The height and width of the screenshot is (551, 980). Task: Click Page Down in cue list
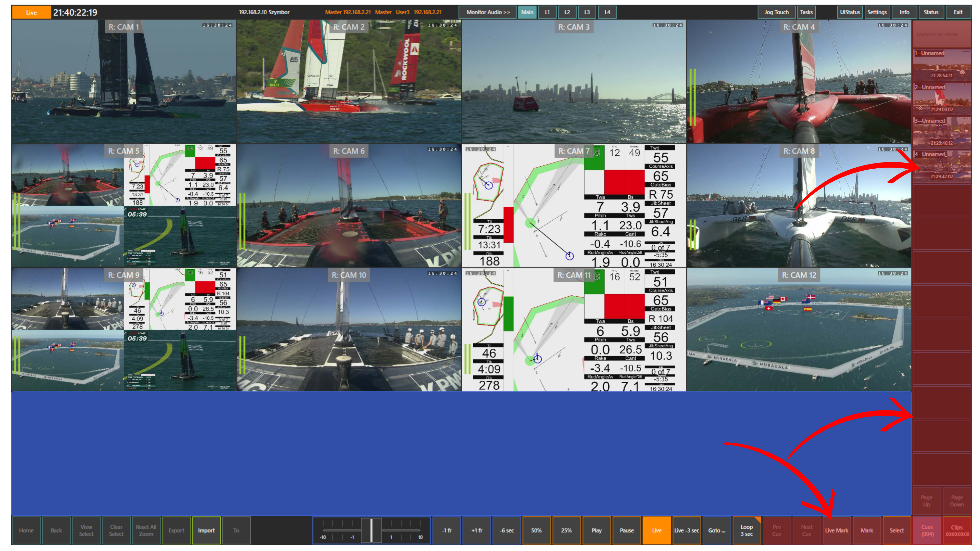click(x=957, y=501)
